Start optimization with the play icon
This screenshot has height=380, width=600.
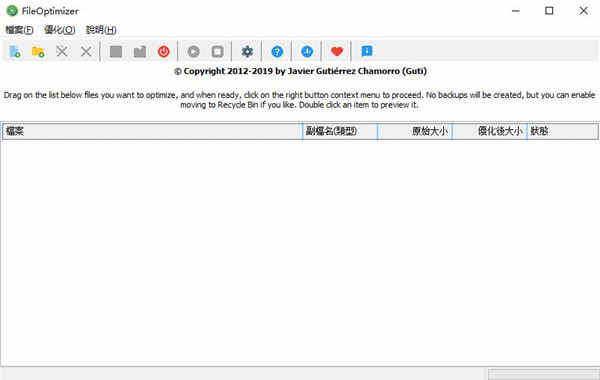click(194, 51)
